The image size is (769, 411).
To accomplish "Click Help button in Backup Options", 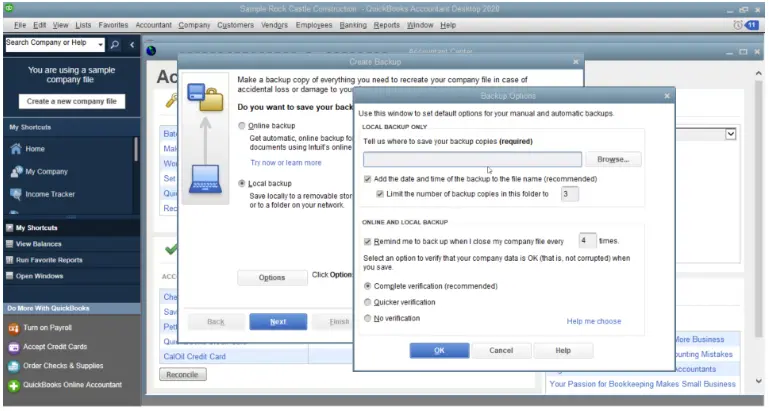I will pos(563,351).
